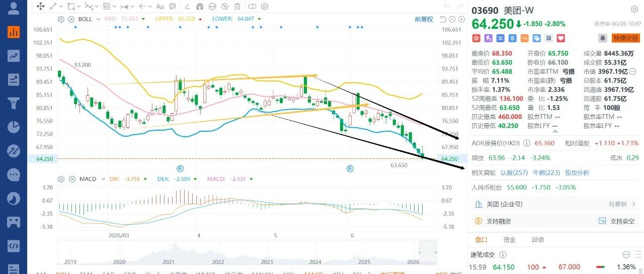Open the line tool options arrow
The image size is (644, 274).
[61, 7]
